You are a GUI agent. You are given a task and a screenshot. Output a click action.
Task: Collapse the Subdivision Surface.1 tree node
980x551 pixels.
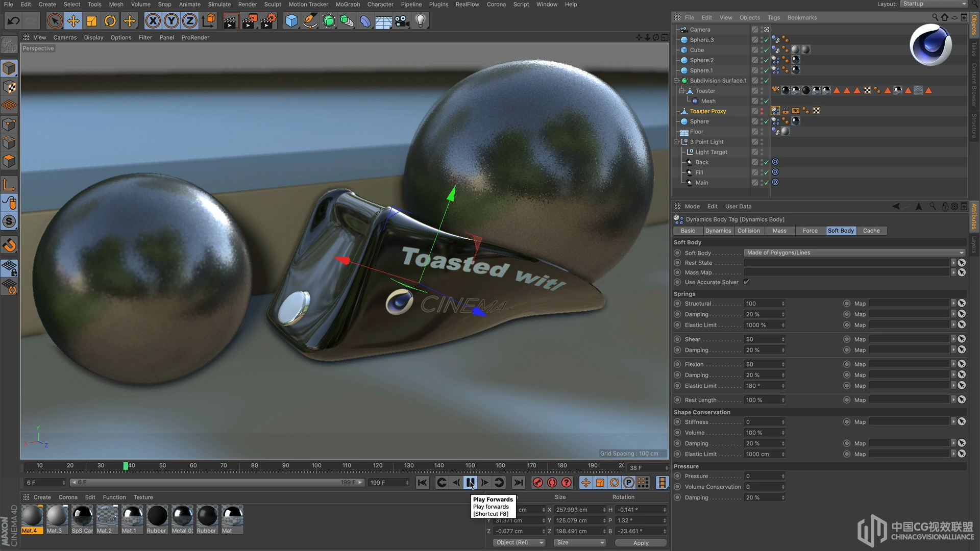(x=676, y=81)
